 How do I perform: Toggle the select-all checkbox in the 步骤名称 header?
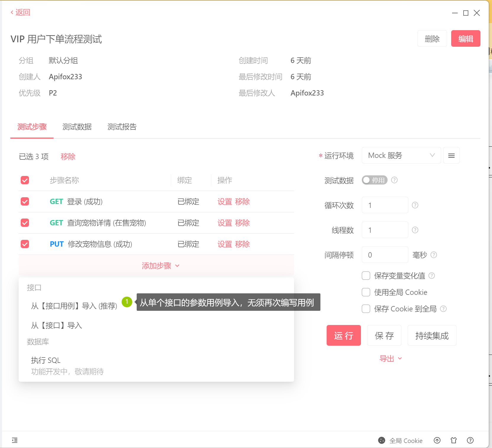click(25, 180)
